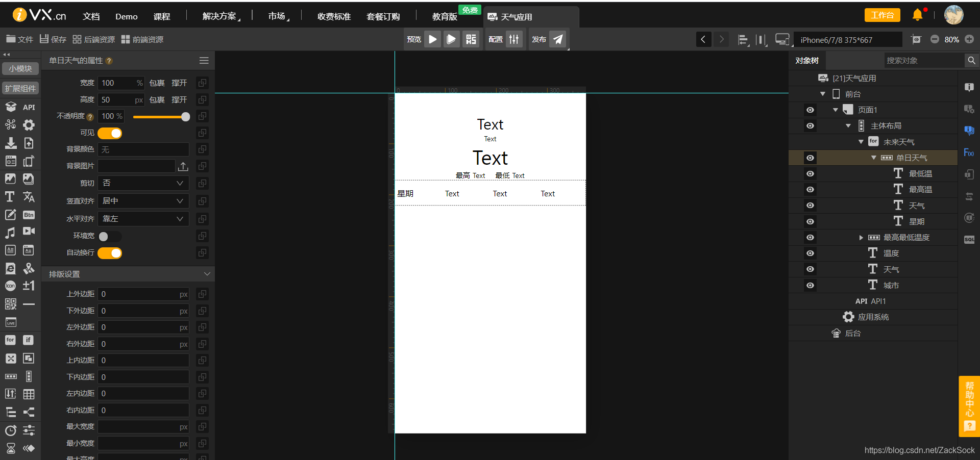The height and width of the screenshot is (460, 980).
Task: Expand the 最高最低温度 tree node
Action: pyautogui.click(x=861, y=238)
